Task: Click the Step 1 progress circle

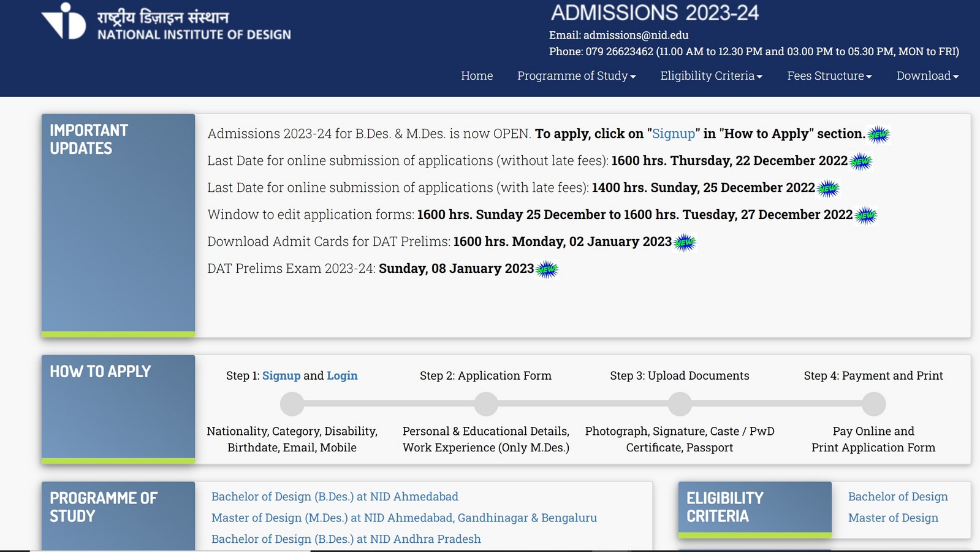Action: coord(292,404)
